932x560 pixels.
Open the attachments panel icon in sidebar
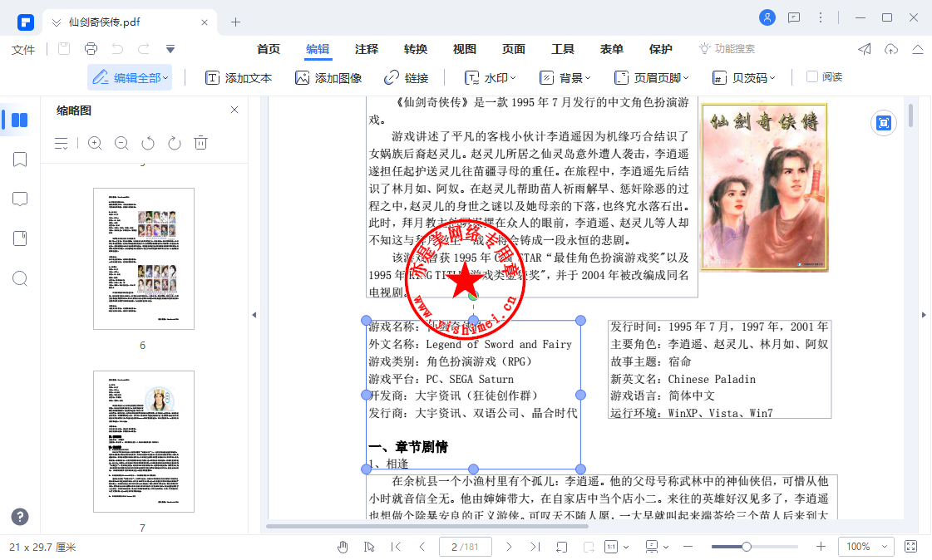[20, 238]
